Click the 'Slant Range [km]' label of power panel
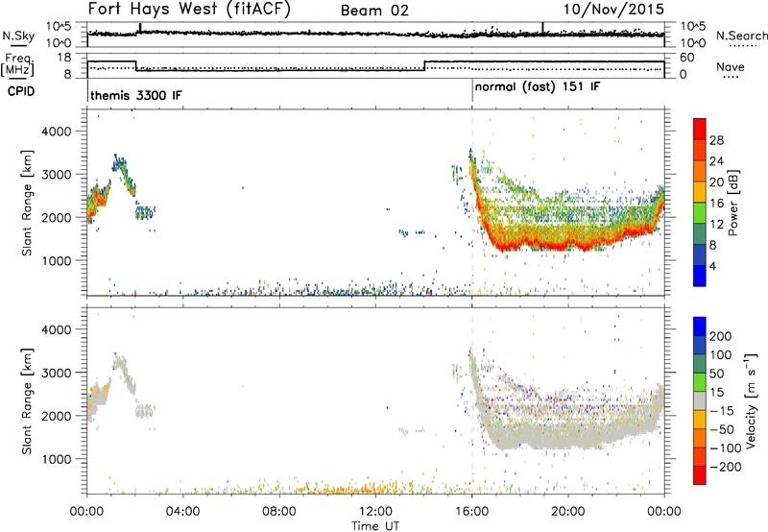 27,203
